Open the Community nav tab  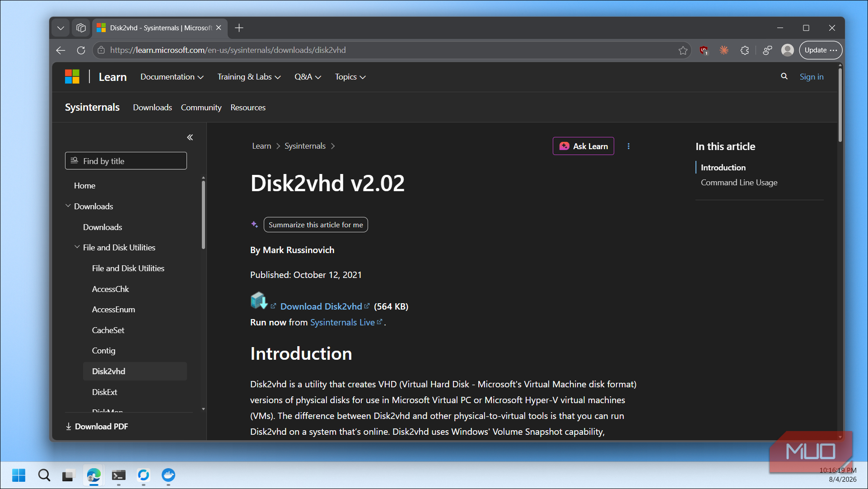(201, 108)
